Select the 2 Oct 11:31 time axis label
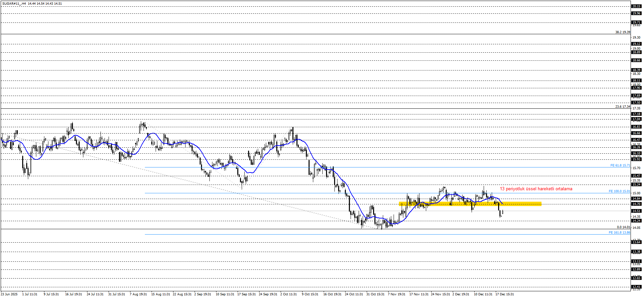 pyautogui.click(x=288, y=294)
